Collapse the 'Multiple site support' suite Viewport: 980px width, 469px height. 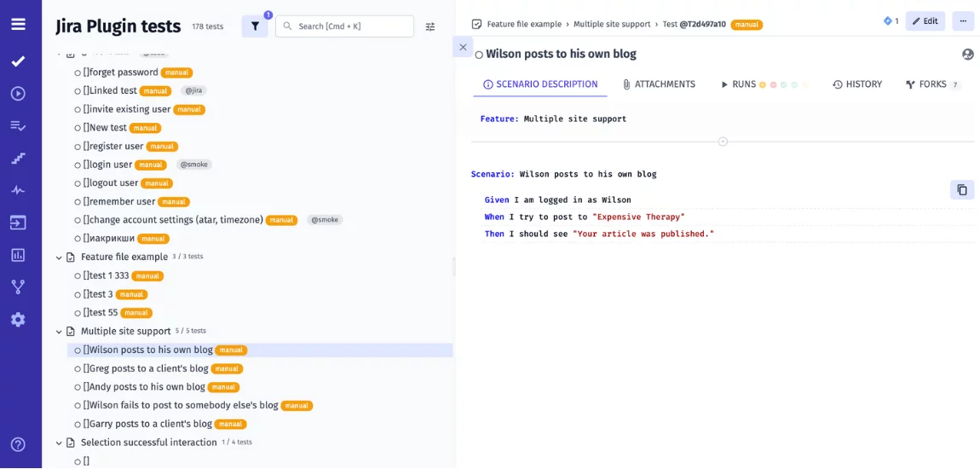59,332
